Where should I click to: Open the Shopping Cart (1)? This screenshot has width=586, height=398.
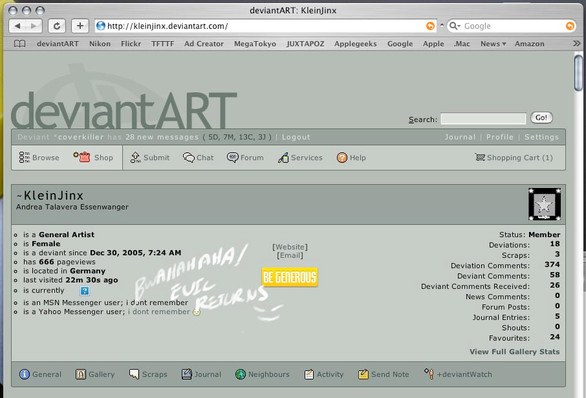514,157
